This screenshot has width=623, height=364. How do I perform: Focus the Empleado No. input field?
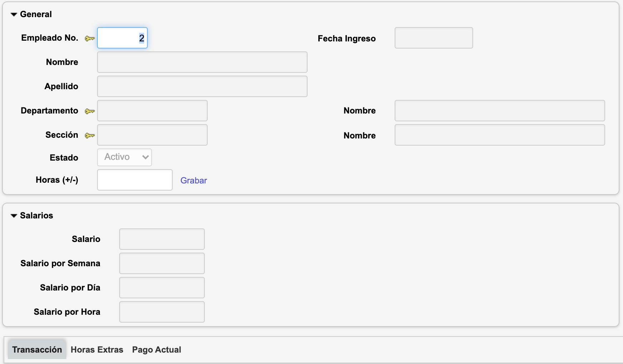(x=122, y=38)
